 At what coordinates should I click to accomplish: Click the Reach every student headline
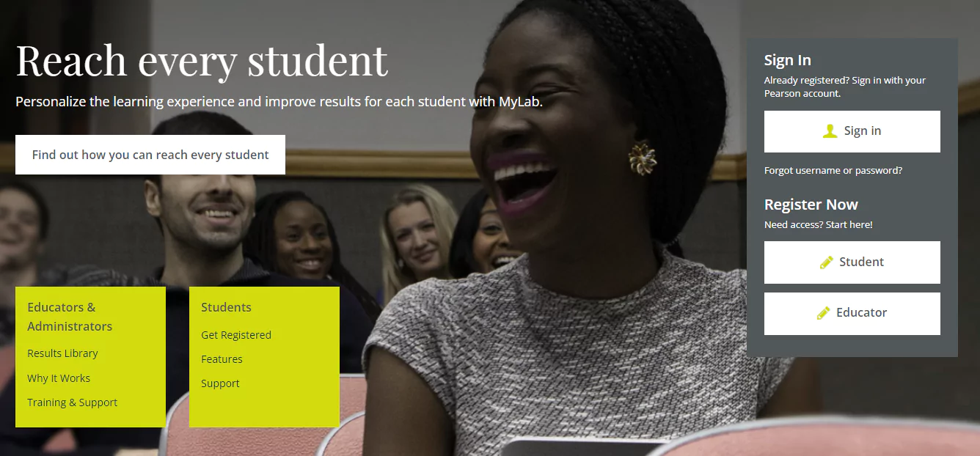[202, 60]
